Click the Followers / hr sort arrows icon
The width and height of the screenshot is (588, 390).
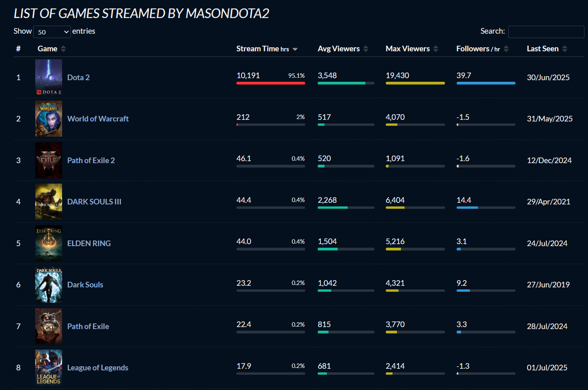coord(506,48)
